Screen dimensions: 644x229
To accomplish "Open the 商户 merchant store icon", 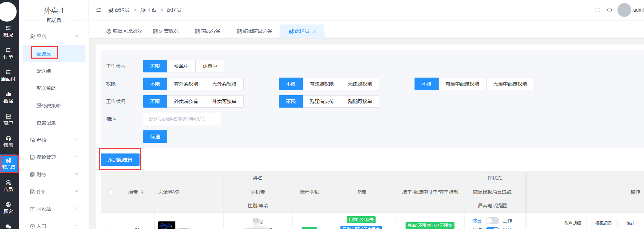I will pyautogui.click(x=8, y=119).
